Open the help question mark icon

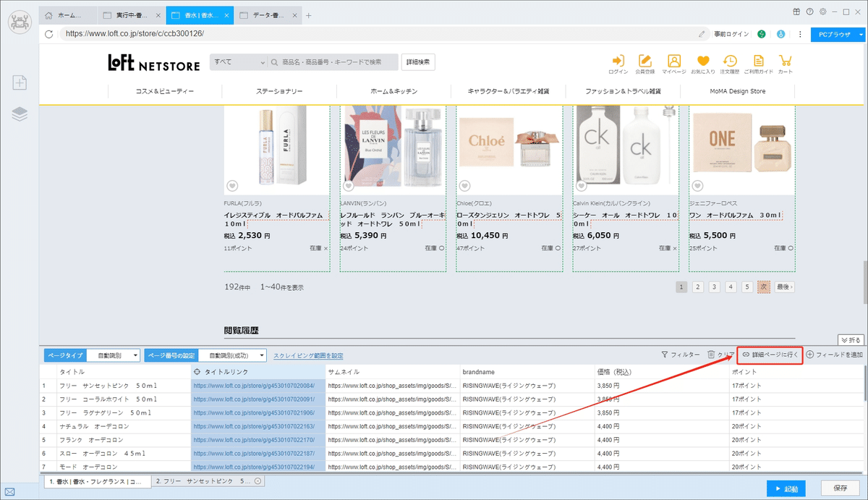(809, 12)
